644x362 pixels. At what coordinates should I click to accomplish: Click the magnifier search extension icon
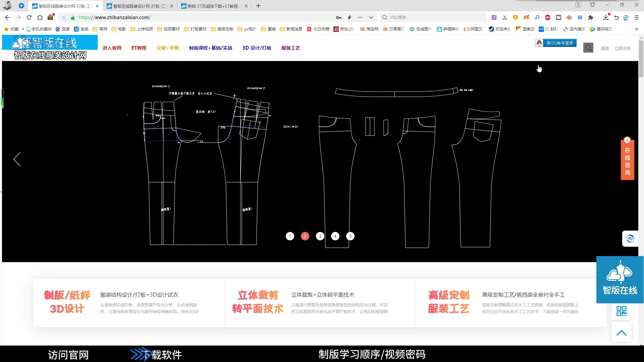tap(537, 17)
